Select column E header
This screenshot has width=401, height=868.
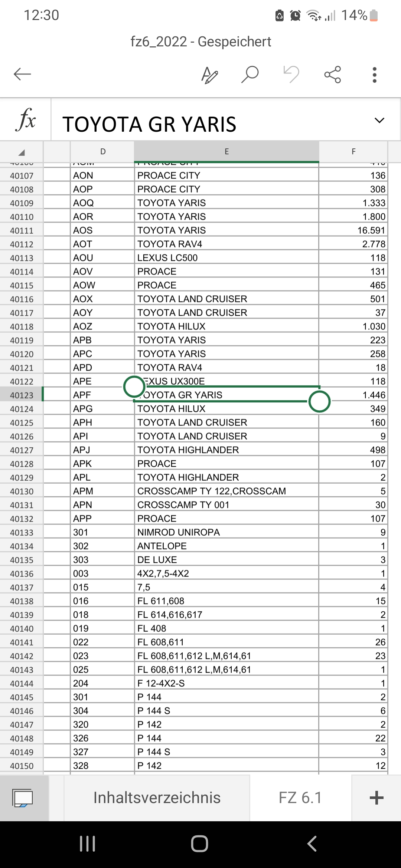226,152
